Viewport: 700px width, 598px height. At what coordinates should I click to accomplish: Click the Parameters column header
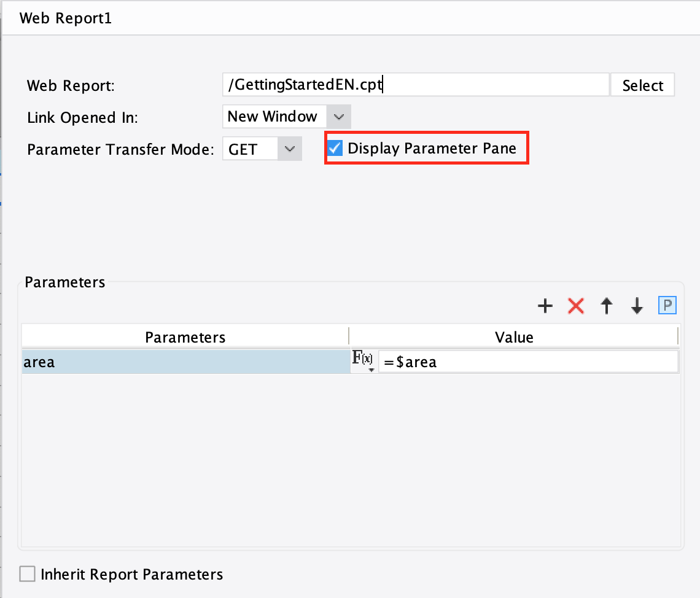tap(185, 337)
